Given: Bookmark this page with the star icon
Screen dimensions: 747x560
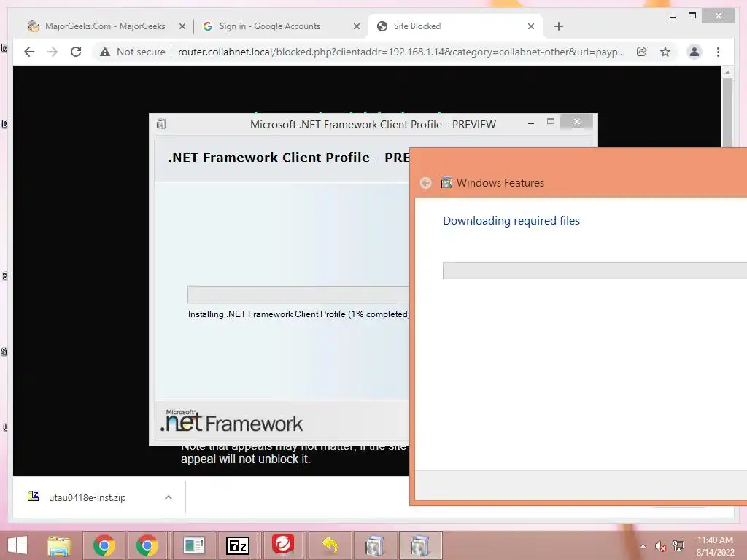Looking at the screenshot, I should pyautogui.click(x=665, y=52).
